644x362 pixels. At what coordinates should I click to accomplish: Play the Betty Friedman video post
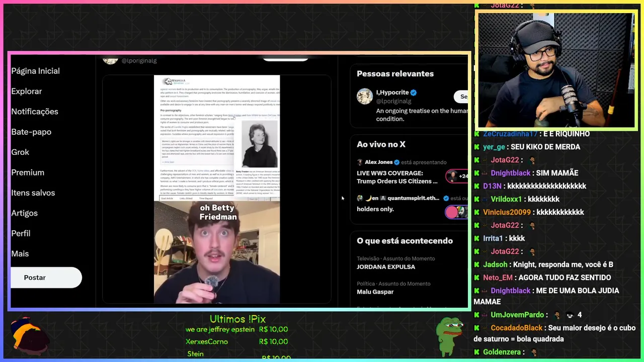[x=217, y=190]
